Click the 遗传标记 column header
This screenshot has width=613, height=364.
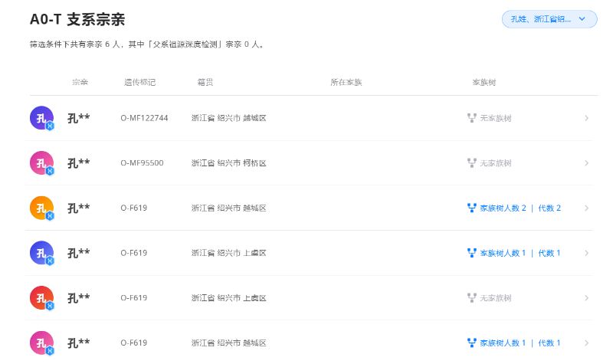tap(139, 82)
